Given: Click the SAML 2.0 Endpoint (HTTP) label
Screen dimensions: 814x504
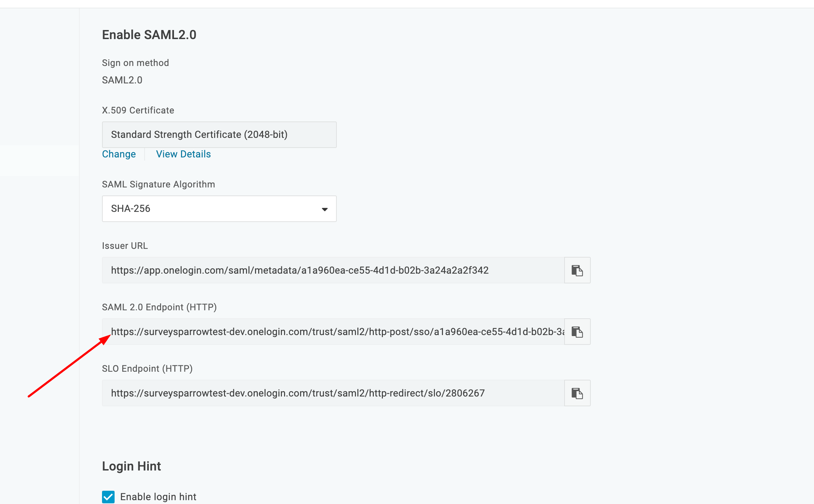Looking at the screenshot, I should coord(159,307).
